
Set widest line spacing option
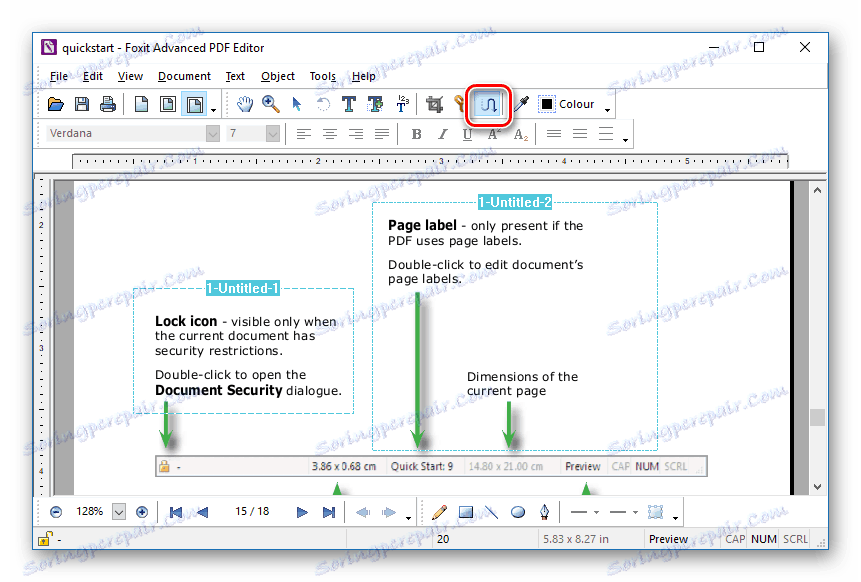pos(606,133)
